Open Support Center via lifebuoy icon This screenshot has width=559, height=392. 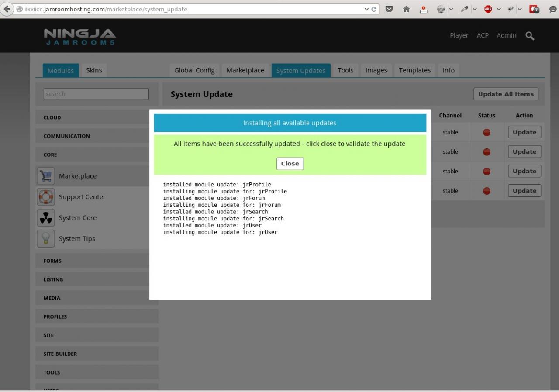coord(46,197)
